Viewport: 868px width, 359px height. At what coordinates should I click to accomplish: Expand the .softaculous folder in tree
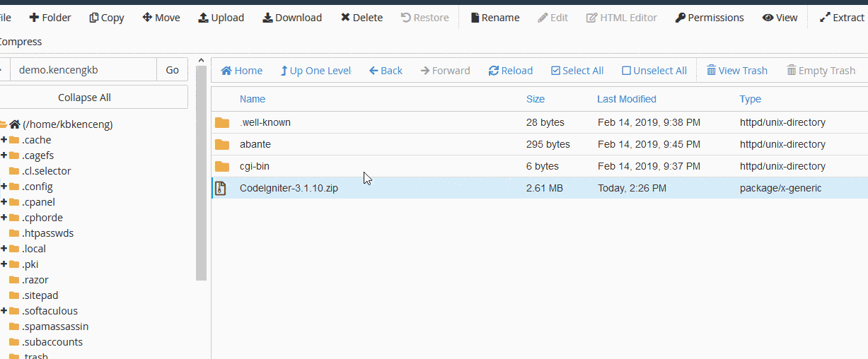[4, 311]
